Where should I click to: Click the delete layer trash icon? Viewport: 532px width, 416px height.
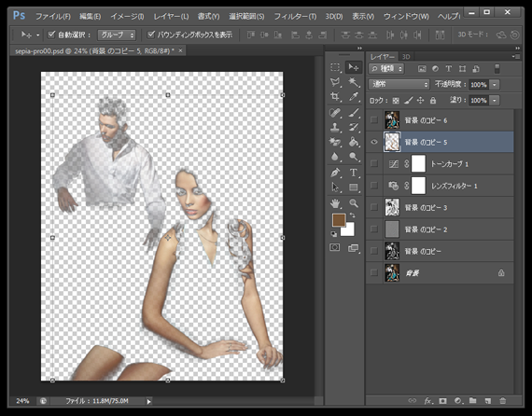(502, 401)
